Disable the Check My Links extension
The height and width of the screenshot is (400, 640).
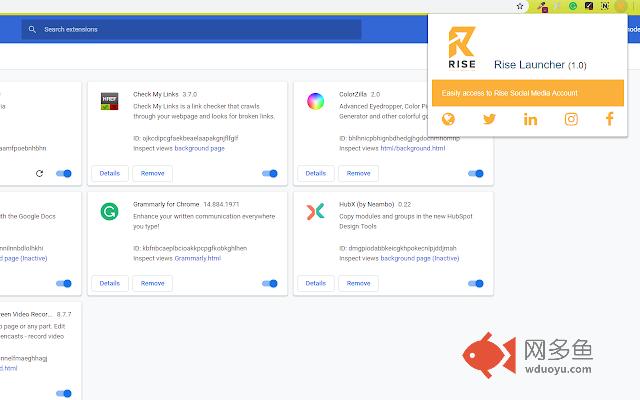[x=270, y=173]
